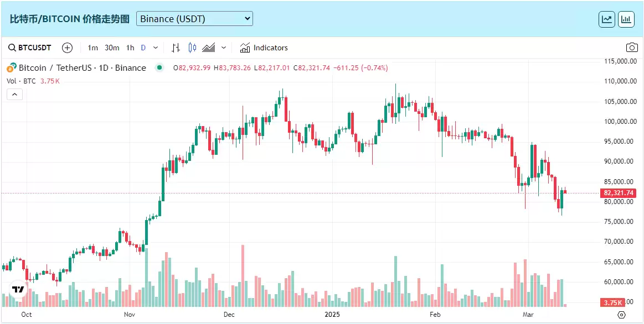
Task: Select the 1m timeframe
Action: coord(93,48)
